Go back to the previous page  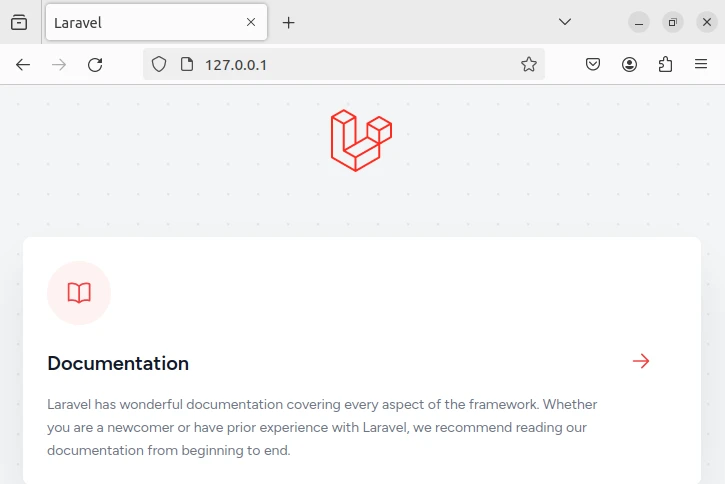23,65
